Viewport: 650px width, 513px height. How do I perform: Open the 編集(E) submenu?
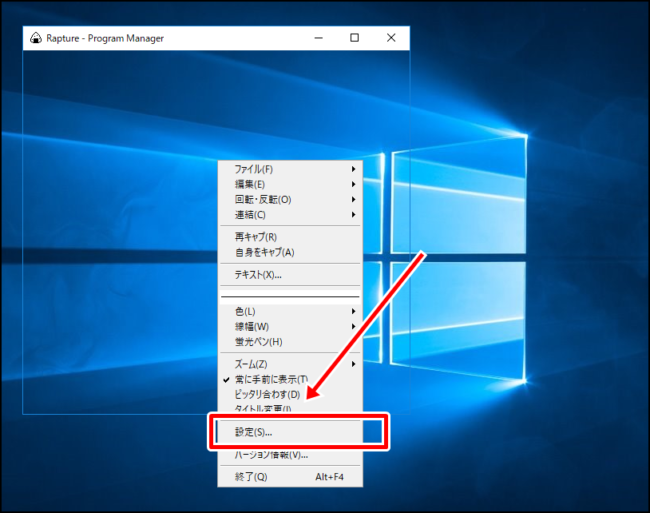point(290,184)
